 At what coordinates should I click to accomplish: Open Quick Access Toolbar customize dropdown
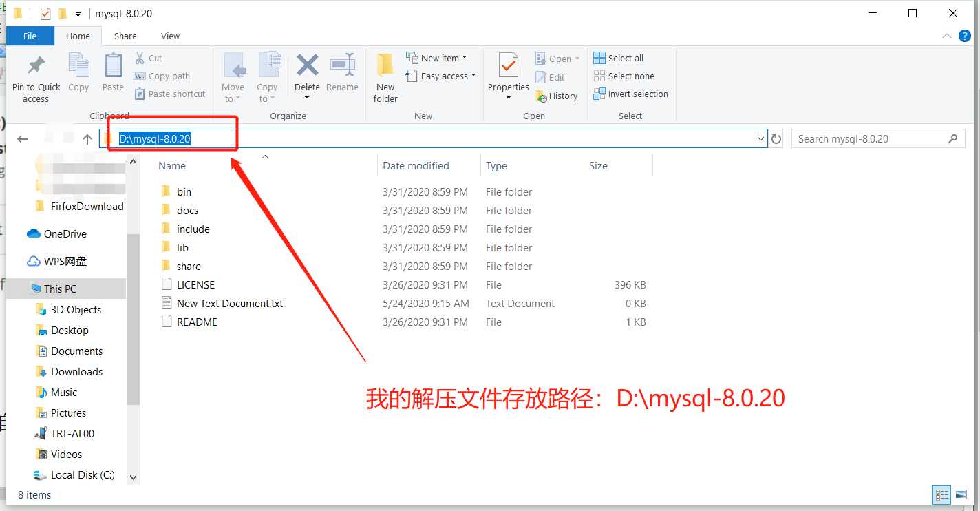pos(78,14)
